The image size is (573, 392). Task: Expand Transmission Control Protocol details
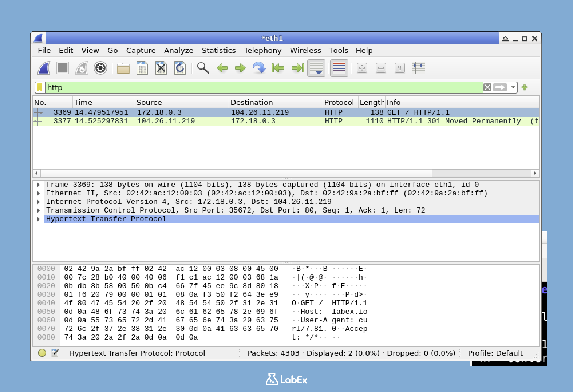(x=39, y=211)
